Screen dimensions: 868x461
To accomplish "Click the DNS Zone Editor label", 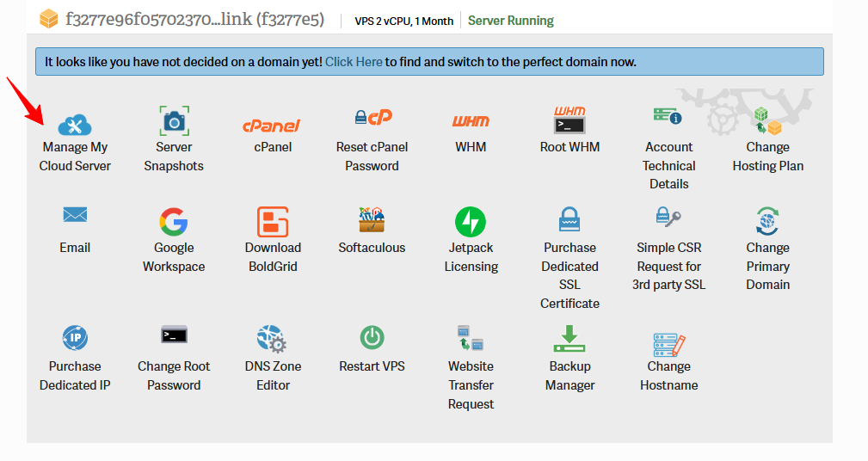I will coord(273,376).
